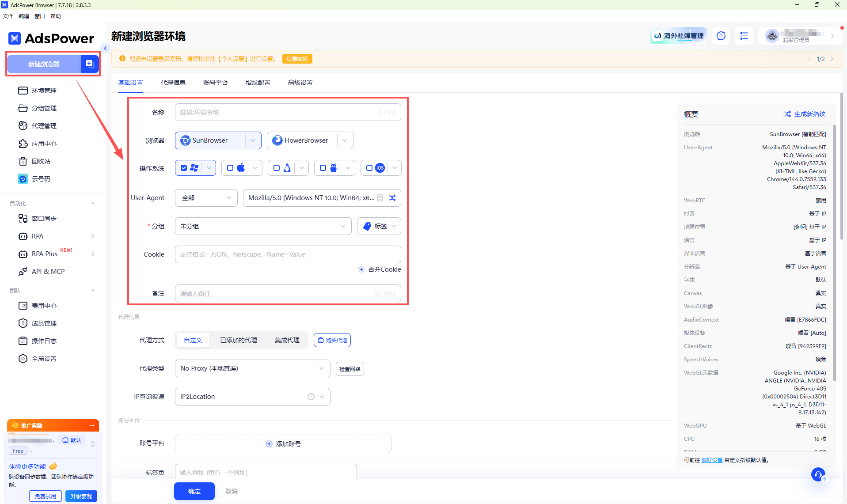Enable the Android operating system checkbox
Screen dimensions: 847x504
(x=323, y=168)
